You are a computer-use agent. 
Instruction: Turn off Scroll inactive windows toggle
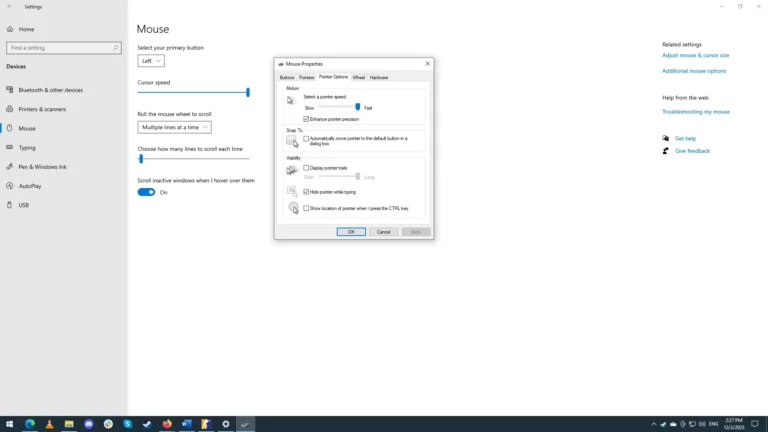[x=146, y=192]
